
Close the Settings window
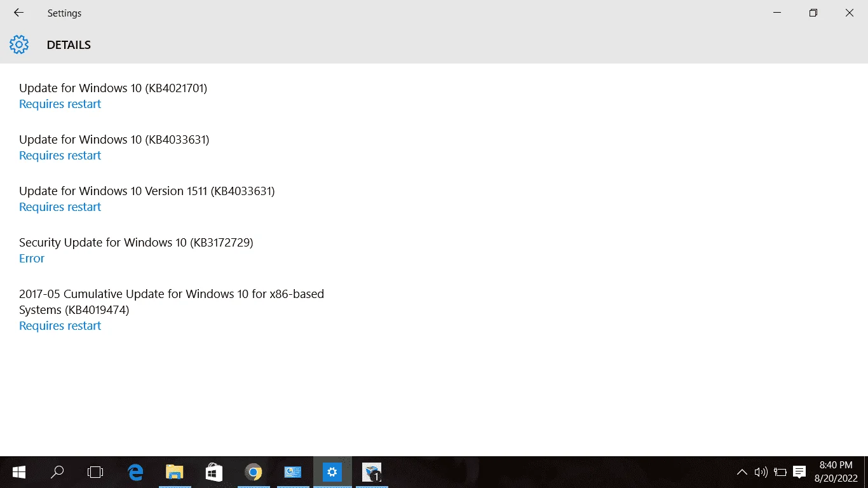850,13
